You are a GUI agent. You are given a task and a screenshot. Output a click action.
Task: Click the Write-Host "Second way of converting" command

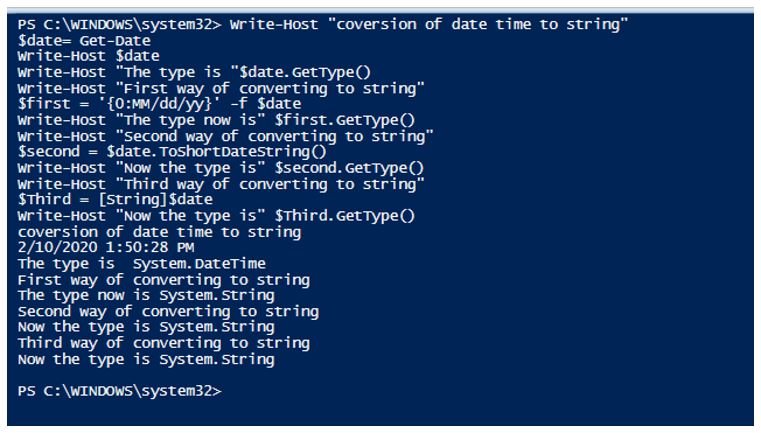coord(226,135)
